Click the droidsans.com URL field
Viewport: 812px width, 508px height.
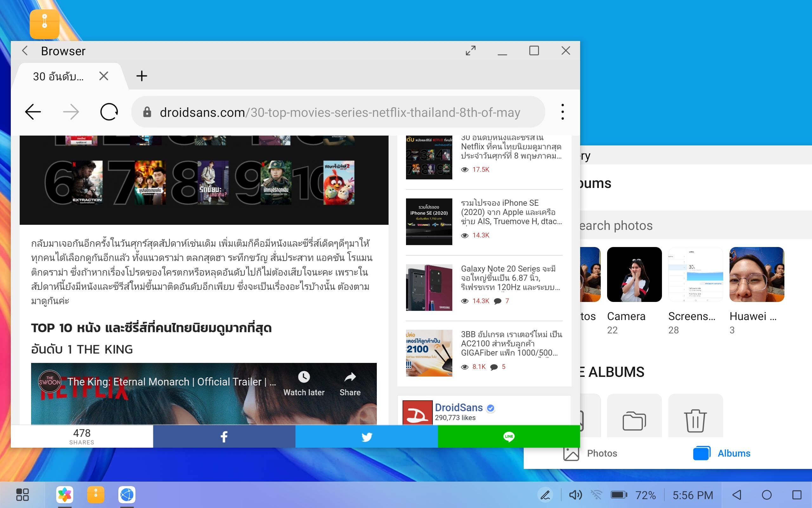coord(338,112)
